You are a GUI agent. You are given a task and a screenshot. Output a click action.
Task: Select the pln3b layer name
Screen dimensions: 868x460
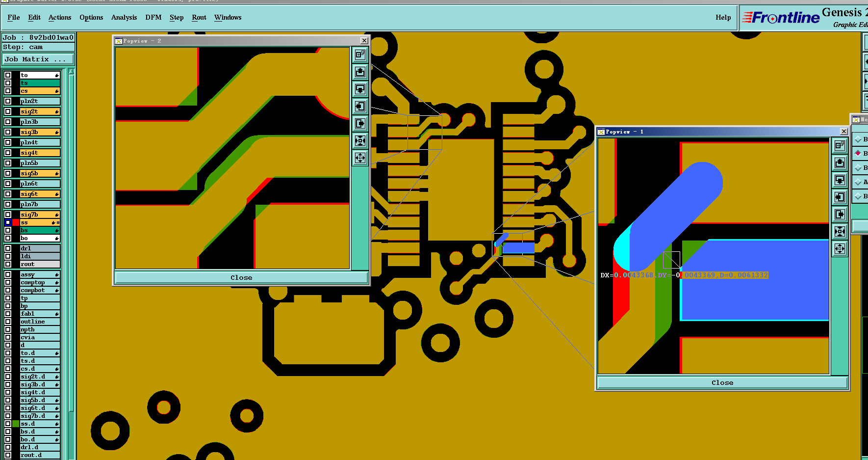click(x=40, y=122)
